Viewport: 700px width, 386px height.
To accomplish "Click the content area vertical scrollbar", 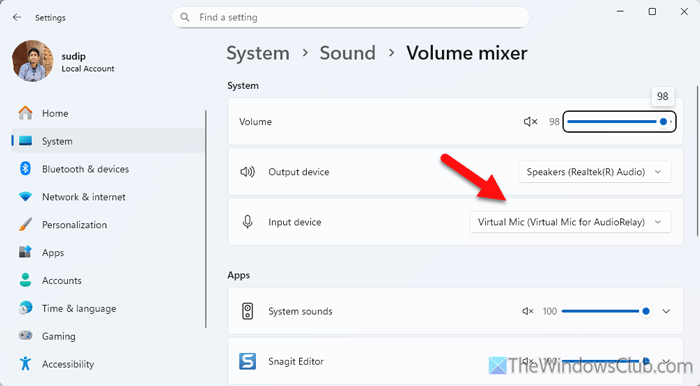I will (x=697, y=161).
